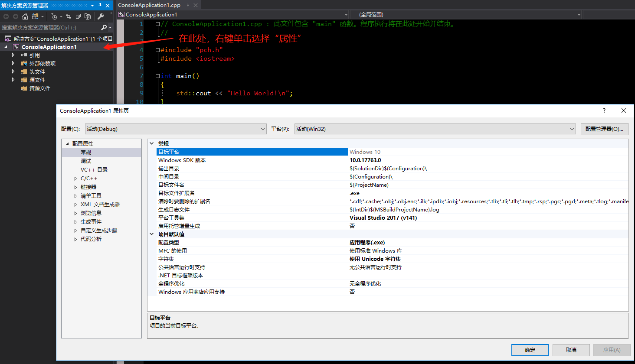Click the sync with active document icon
This screenshot has width=635, height=364.
pyautogui.click(x=69, y=16)
